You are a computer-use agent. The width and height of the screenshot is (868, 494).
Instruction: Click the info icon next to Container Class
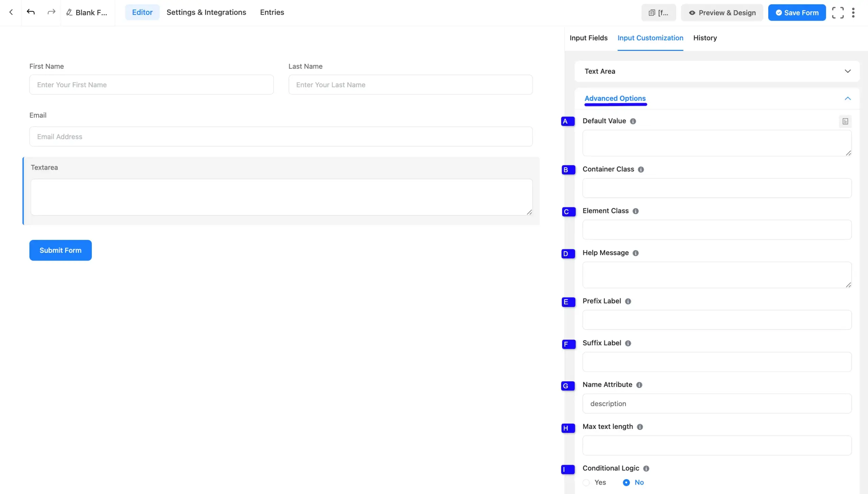tap(641, 169)
